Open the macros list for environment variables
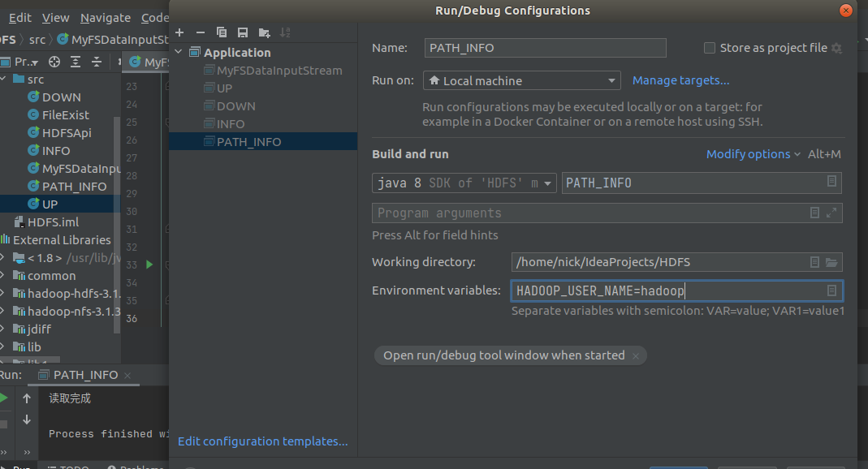This screenshot has width=868, height=469. click(830, 290)
